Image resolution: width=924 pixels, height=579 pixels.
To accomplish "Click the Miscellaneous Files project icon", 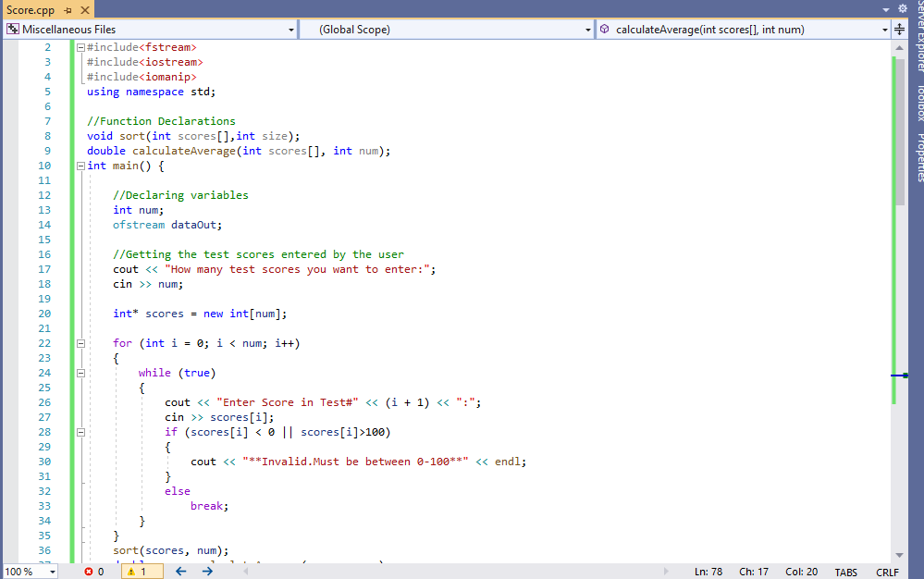I will [x=11, y=29].
